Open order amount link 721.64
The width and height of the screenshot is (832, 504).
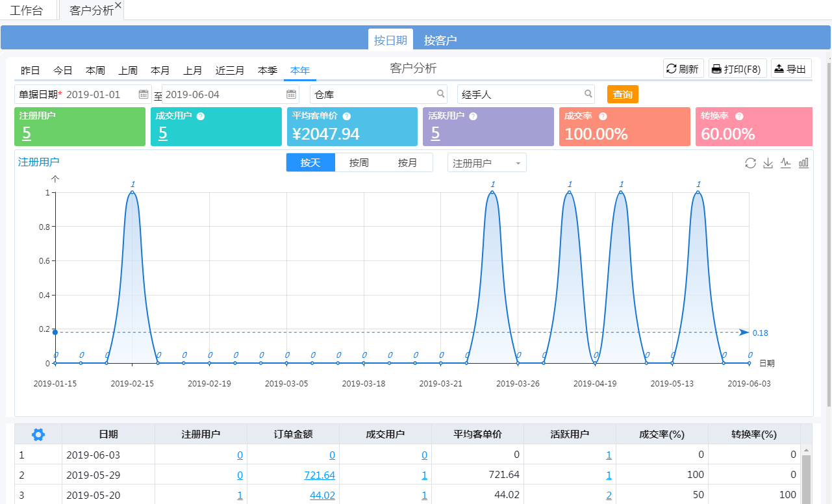pos(320,475)
